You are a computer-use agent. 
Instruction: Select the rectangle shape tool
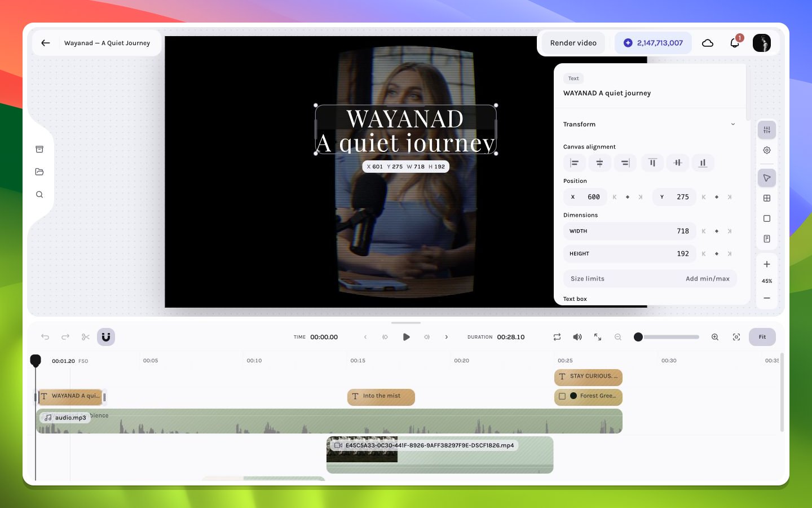pyautogui.click(x=767, y=218)
